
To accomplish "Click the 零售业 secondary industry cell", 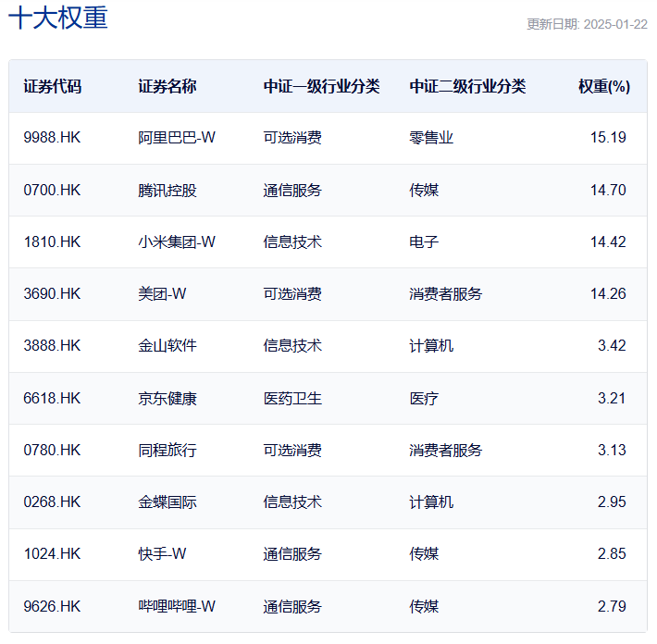I will click(431, 138).
